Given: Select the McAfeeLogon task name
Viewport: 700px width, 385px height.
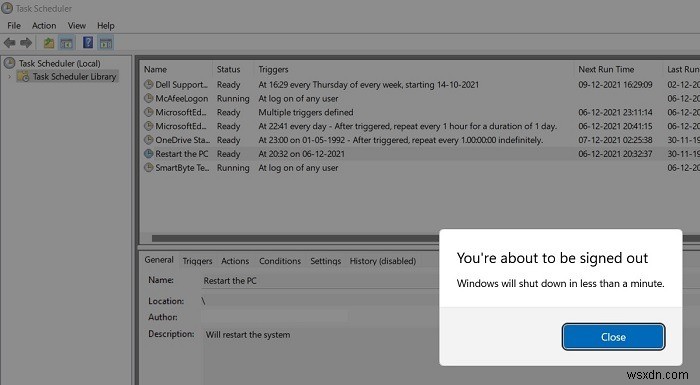Looking at the screenshot, I should coord(182,98).
